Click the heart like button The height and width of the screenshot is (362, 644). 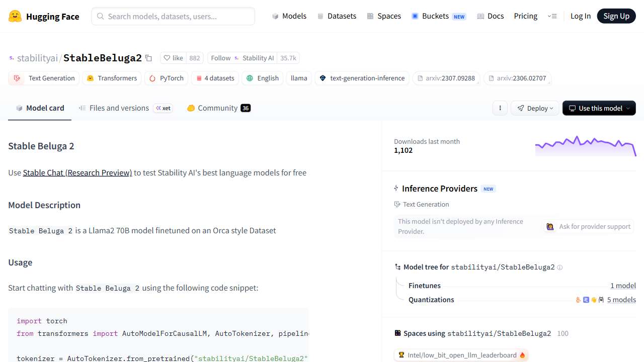174,58
